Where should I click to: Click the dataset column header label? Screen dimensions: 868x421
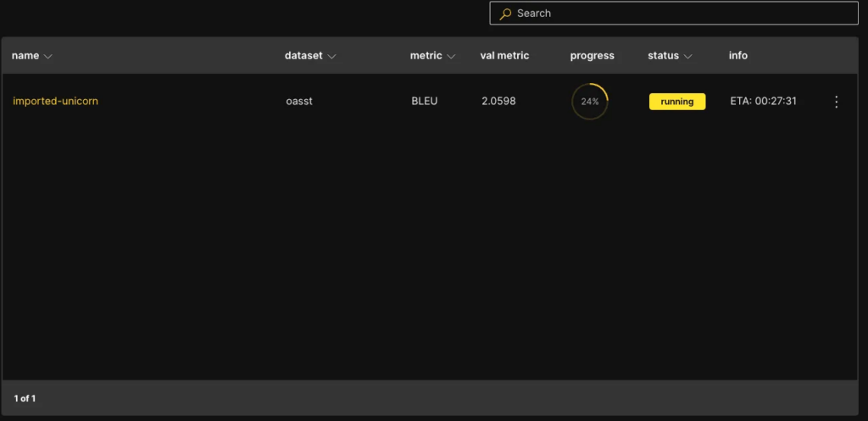click(303, 56)
